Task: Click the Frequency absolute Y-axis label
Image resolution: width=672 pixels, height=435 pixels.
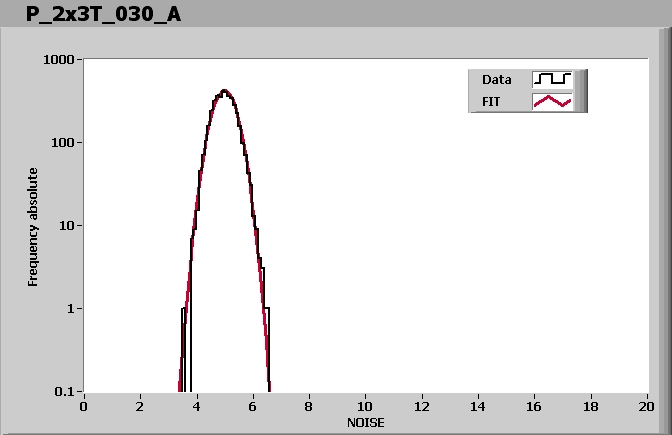Action: (x=33, y=226)
